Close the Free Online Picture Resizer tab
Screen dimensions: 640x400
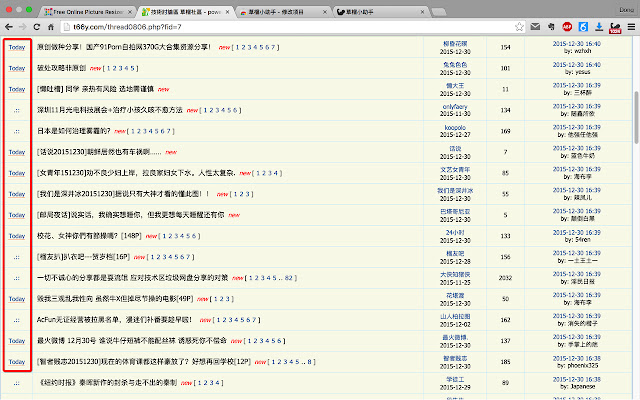tap(130, 12)
